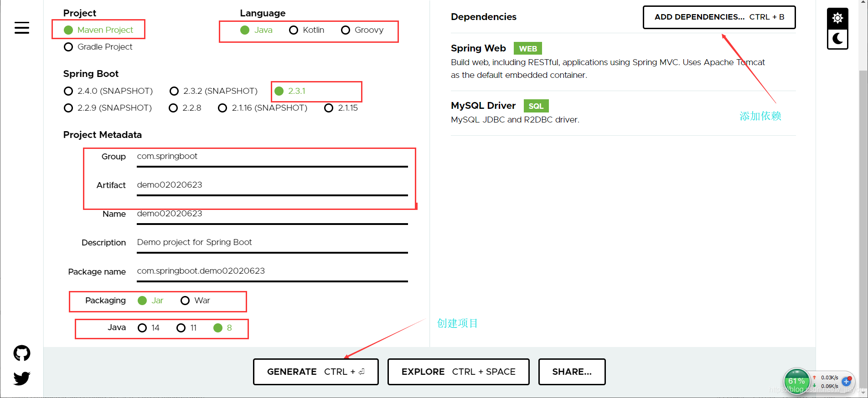The image size is (868, 398).
Task: Select Spring Boot version 2.3.1
Action: [290, 91]
